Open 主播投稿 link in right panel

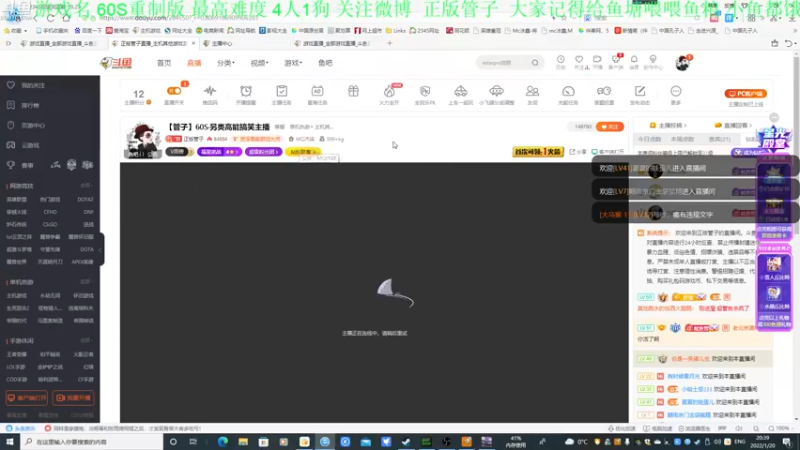coord(668,125)
